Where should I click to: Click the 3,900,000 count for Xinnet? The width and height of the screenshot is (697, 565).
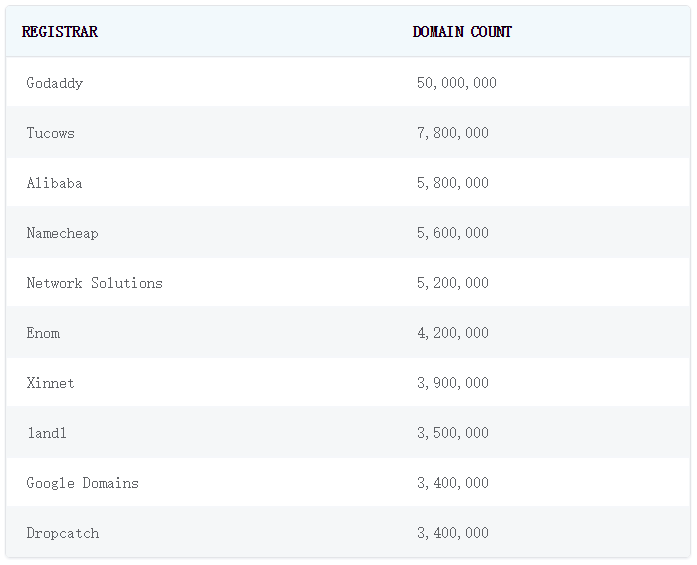click(x=452, y=383)
